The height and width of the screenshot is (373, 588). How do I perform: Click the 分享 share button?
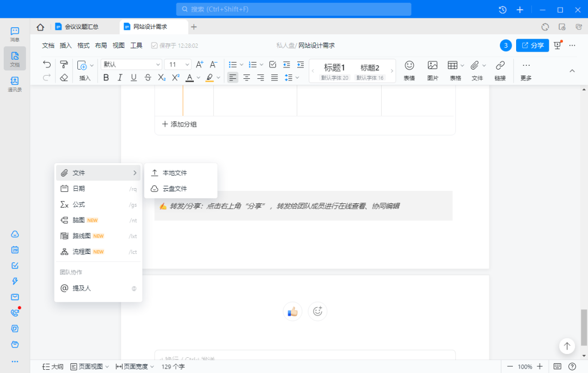tap(532, 46)
